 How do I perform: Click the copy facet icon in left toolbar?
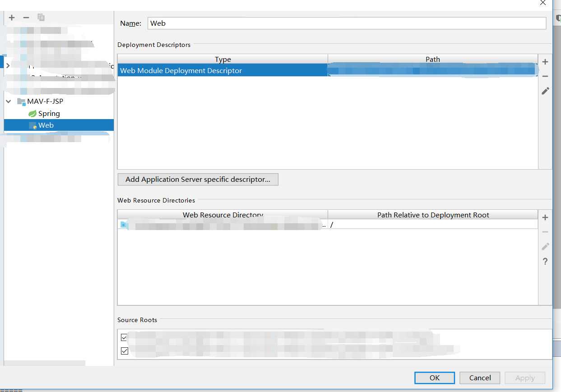pyautogui.click(x=41, y=18)
